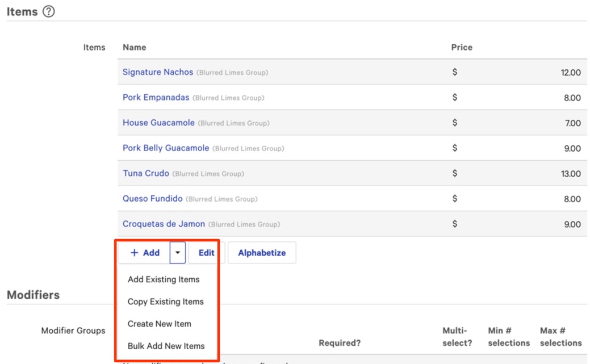Click the Alphabetize button

[x=262, y=252]
